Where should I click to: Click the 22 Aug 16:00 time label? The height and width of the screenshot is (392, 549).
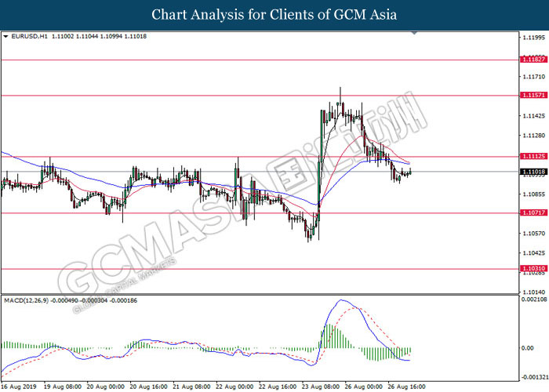point(278,387)
